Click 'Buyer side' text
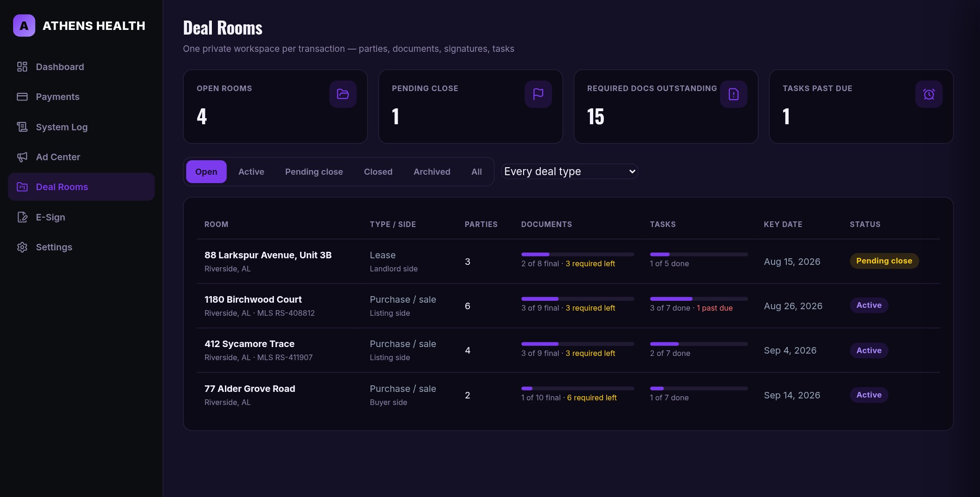The image size is (980, 497). [x=388, y=402]
